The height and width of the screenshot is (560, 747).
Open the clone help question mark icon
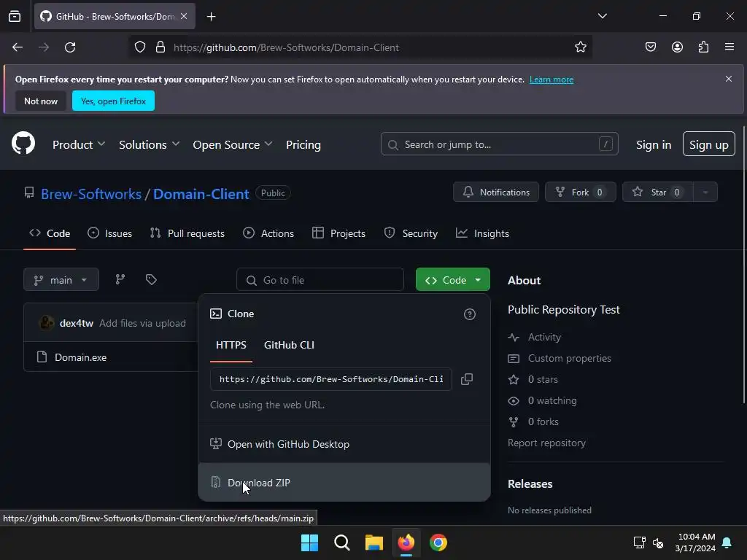[x=469, y=314]
